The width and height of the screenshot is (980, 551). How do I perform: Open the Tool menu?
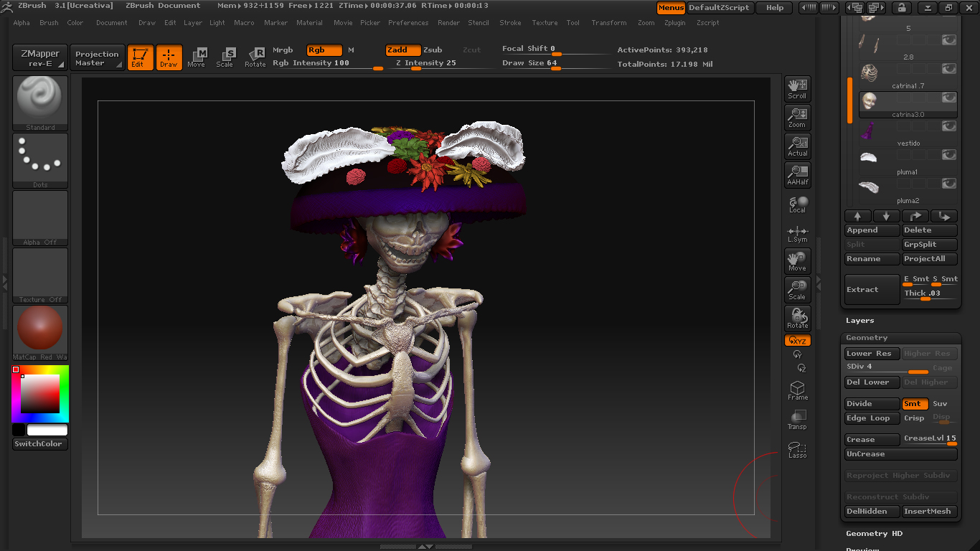[x=573, y=22]
